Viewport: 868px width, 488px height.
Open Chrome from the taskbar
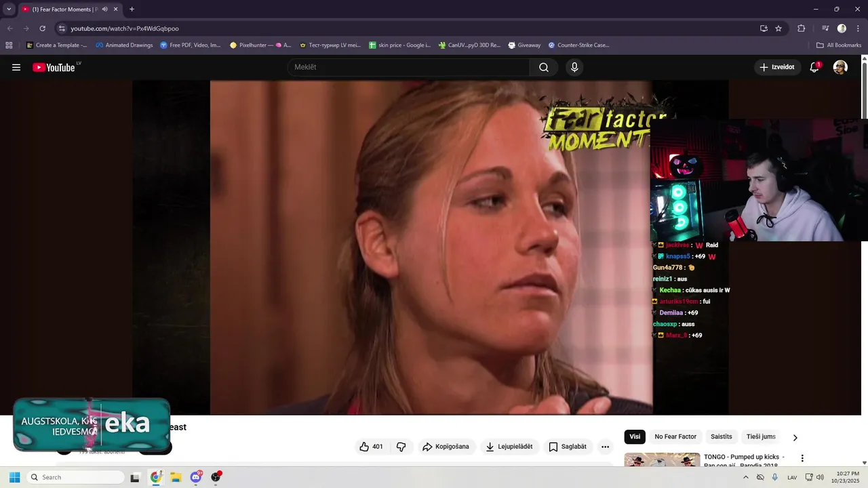[x=155, y=477]
